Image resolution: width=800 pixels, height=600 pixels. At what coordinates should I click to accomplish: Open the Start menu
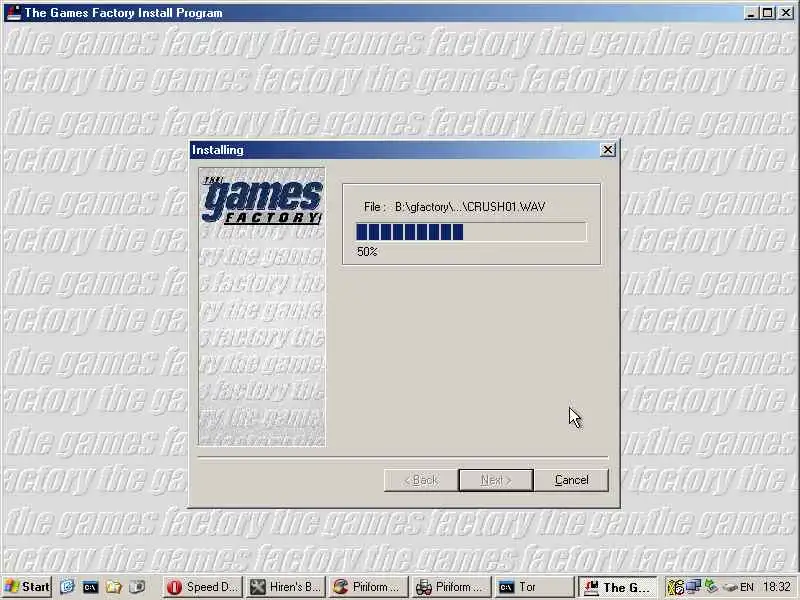27,587
